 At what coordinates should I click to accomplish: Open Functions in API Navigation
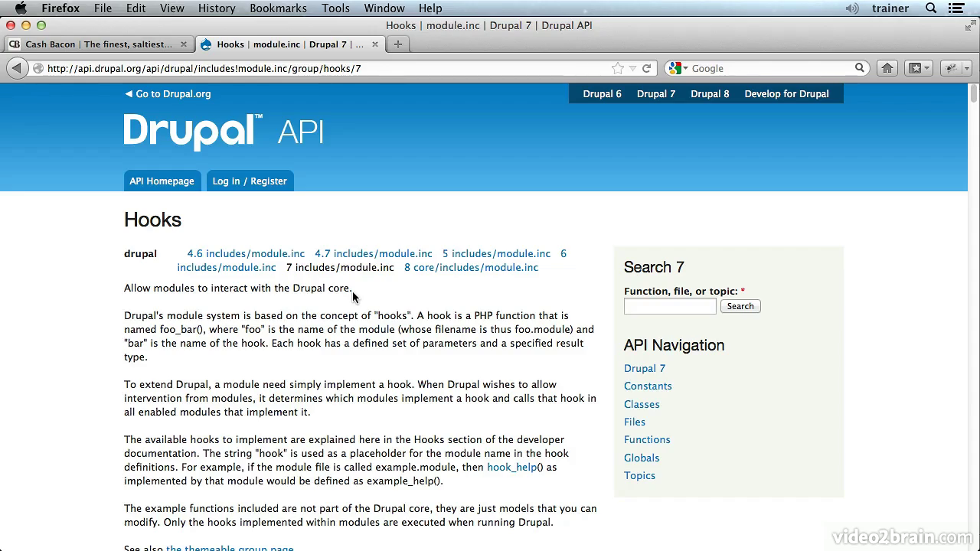[647, 439]
